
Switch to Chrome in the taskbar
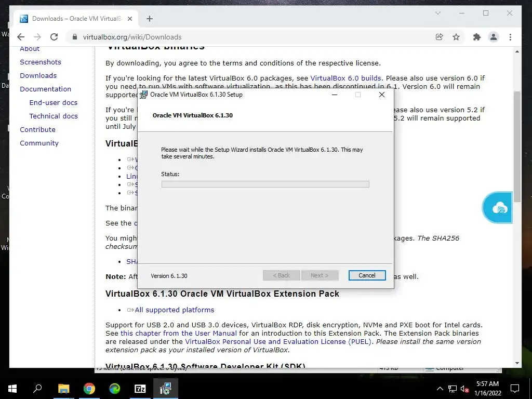coord(89,389)
